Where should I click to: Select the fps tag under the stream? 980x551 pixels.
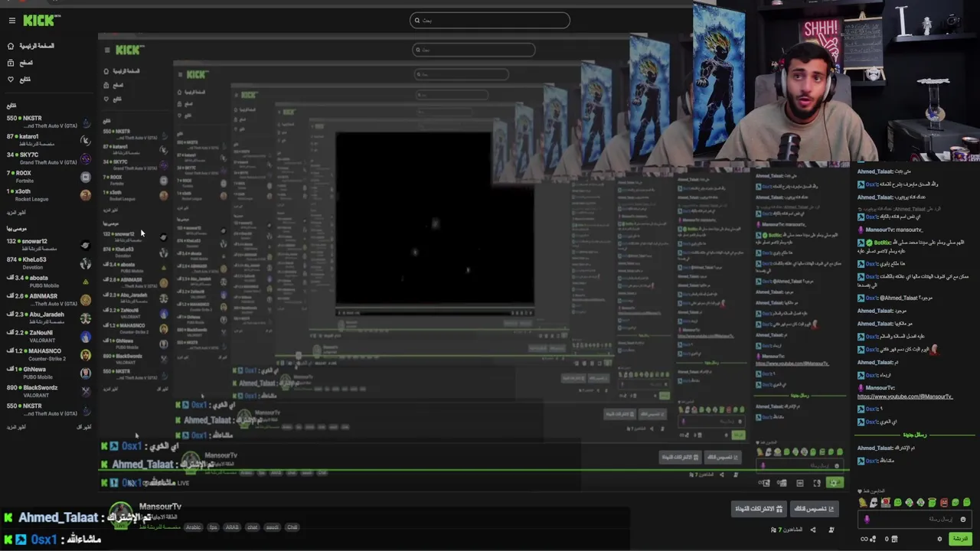coord(214,527)
